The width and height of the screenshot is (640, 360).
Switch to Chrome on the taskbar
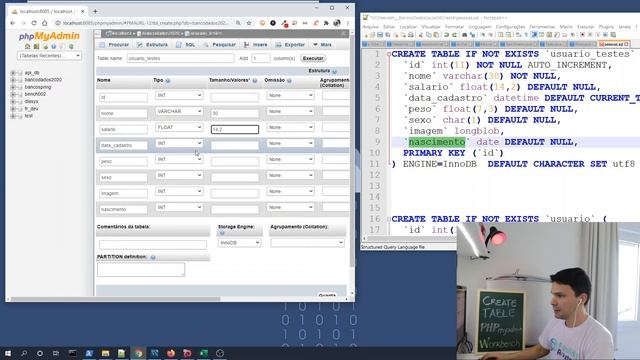coord(138,353)
